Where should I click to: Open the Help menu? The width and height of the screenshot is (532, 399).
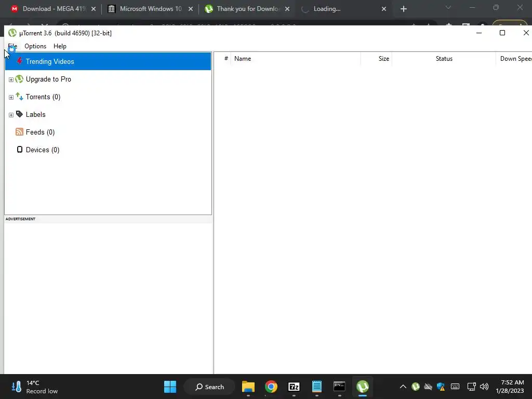point(60,46)
